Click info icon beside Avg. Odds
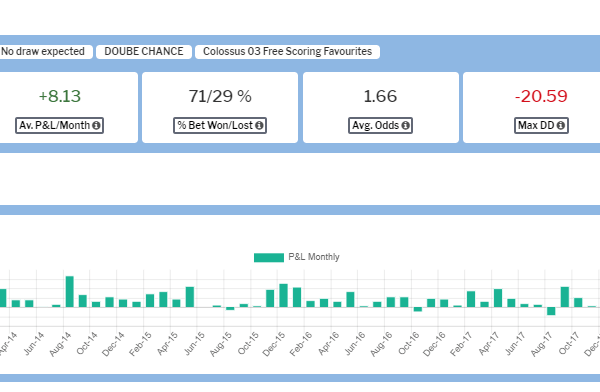 click(405, 126)
